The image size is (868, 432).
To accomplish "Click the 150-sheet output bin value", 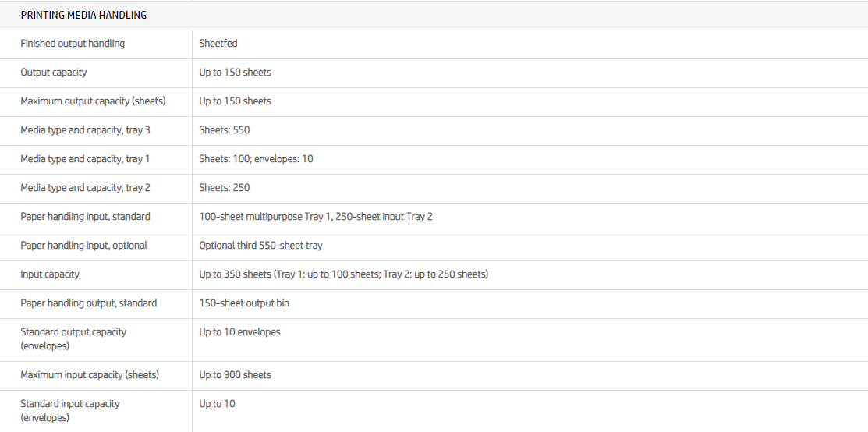I will coord(244,303).
